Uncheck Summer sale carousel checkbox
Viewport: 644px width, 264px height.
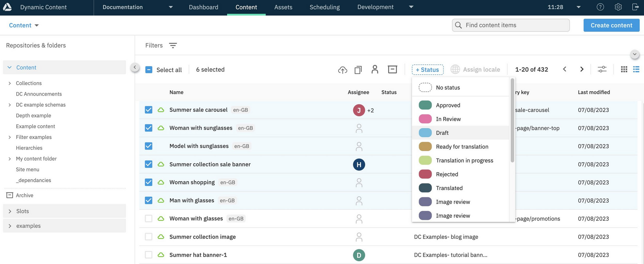point(148,110)
